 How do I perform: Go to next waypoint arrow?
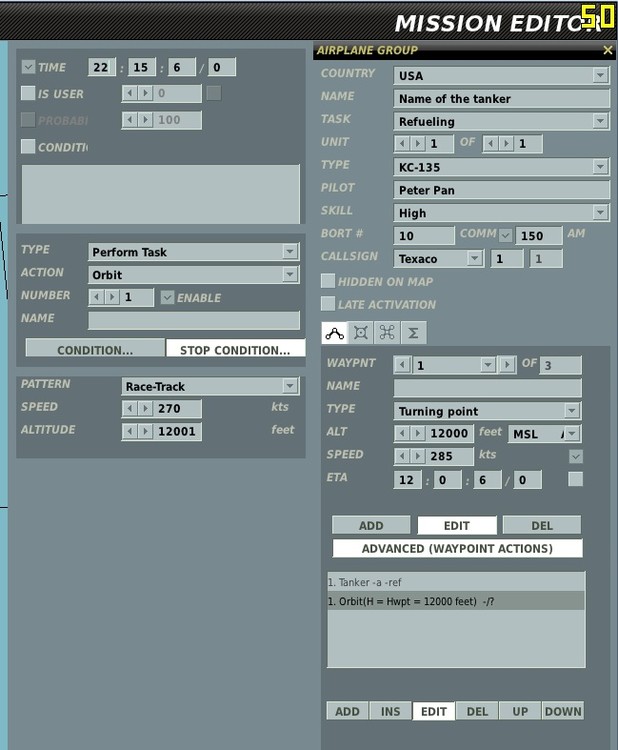pyautogui.click(x=506, y=365)
